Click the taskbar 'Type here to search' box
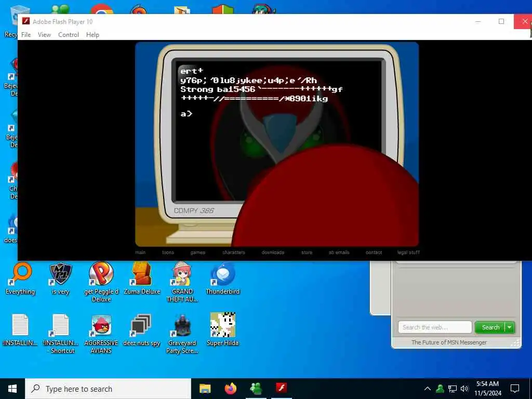The image size is (532, 399). point(108,389)
